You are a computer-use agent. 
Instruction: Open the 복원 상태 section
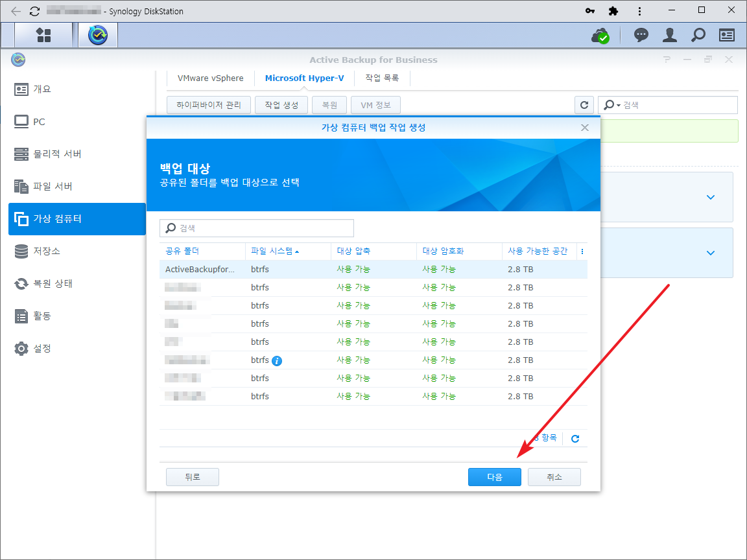77,283
